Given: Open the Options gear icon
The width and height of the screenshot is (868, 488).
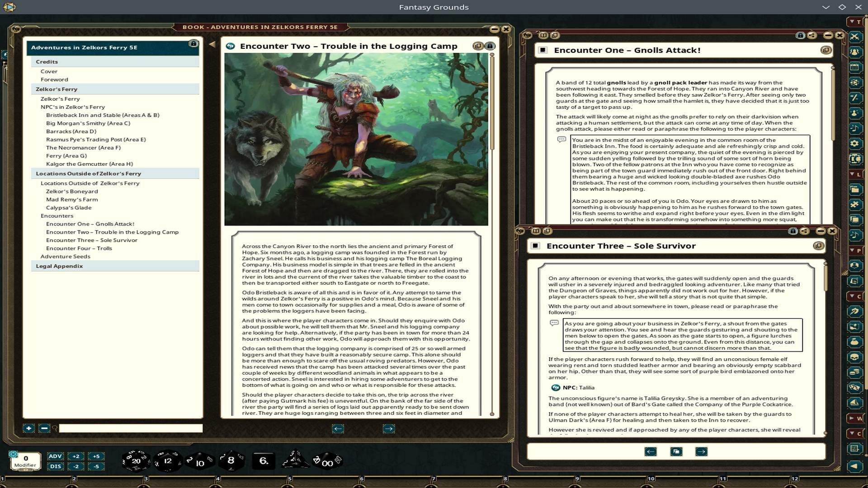Looking at the screenshot, I should pyautogui.click(x=856, y=144).
